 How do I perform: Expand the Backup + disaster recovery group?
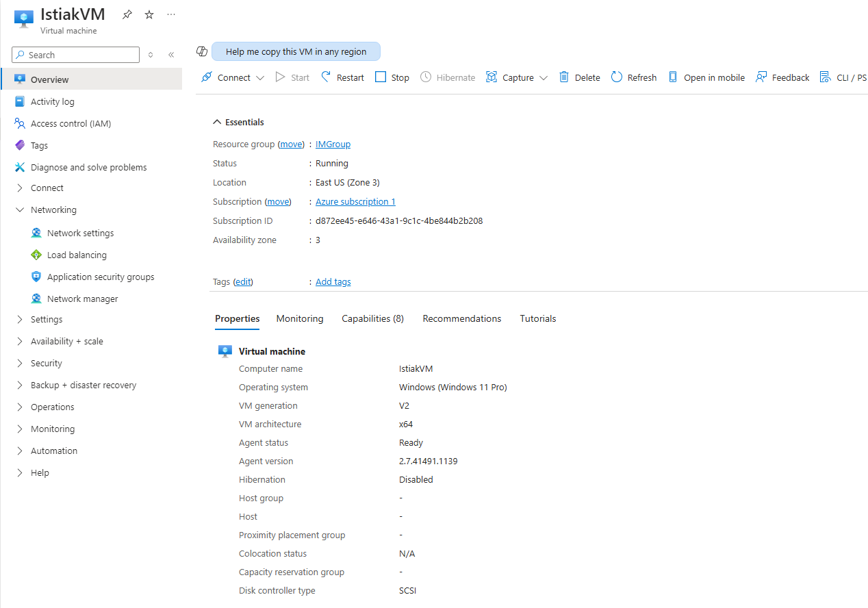(x=20, y=385)
